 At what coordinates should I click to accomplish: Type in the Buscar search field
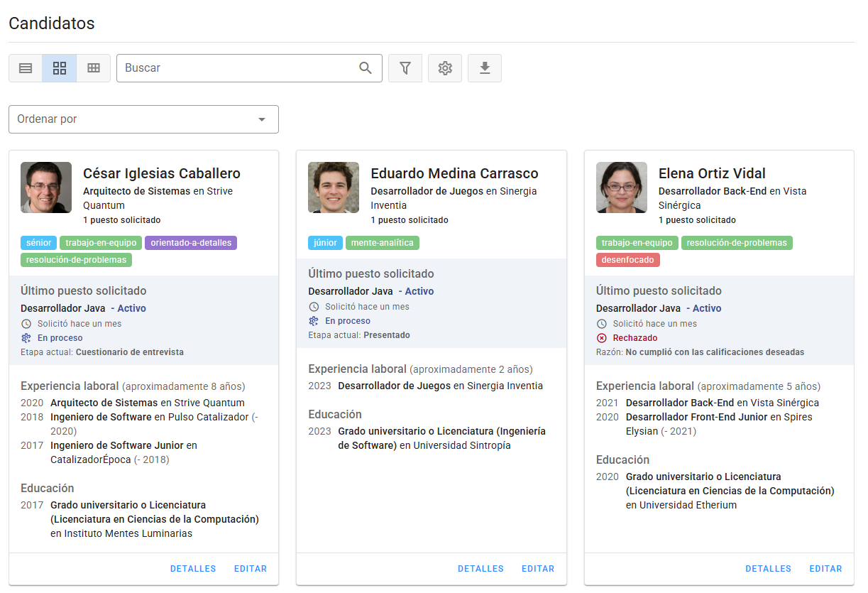[238, 68]
